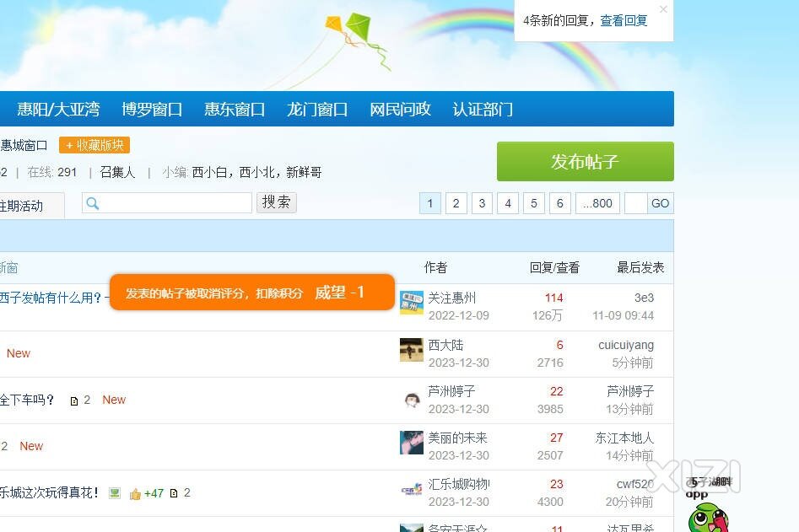
Task: Click the magnifier icon in the search box
Action: point(92,203)
